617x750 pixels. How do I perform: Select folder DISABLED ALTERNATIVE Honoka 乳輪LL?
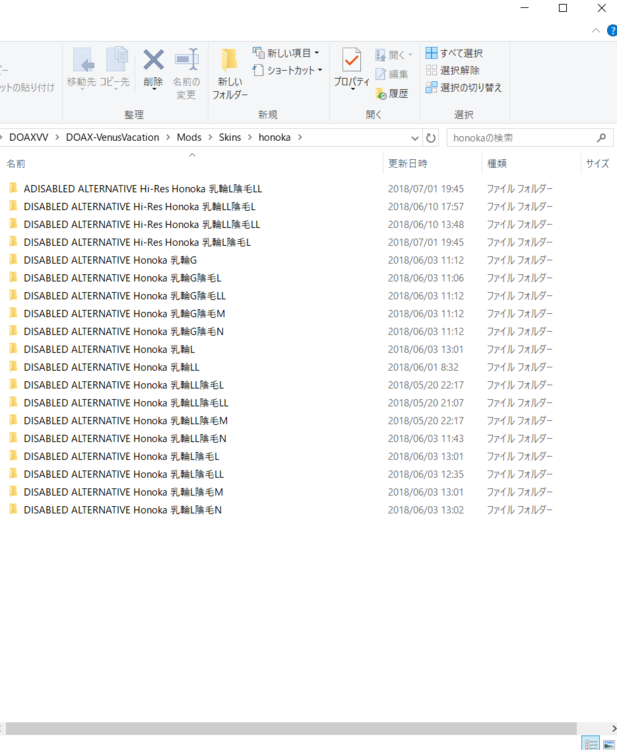[x=111, y=367]
